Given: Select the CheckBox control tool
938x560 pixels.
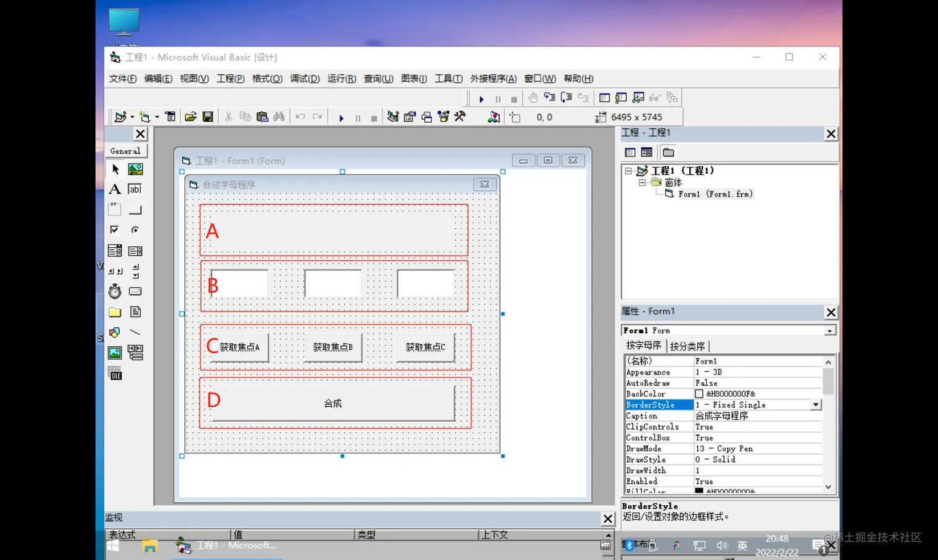Looking at the screenshot, I should coord(115,230).
